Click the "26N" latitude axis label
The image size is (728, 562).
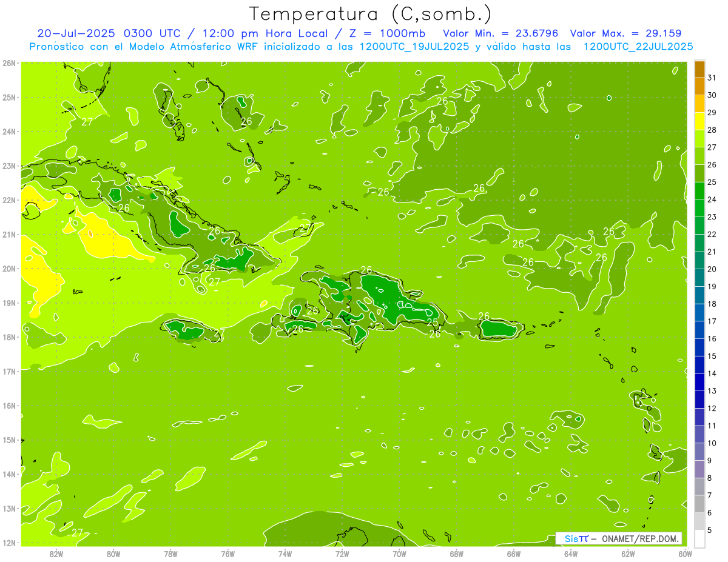(x=9, y=63)
